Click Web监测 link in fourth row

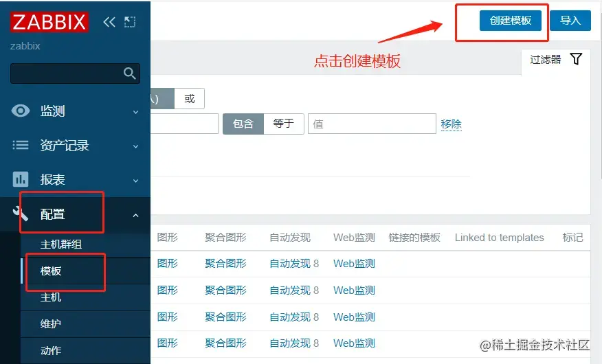click(x=354, y=343)
